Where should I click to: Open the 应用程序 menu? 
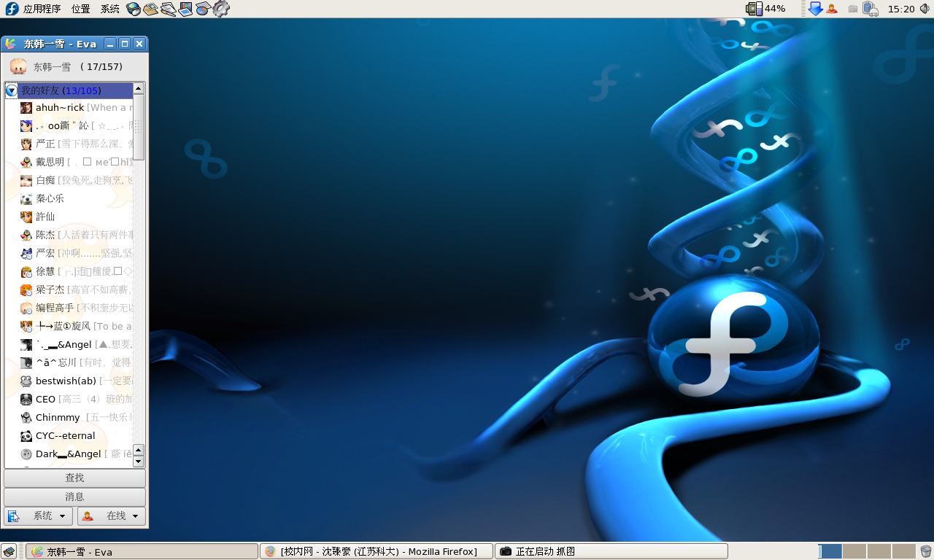42,9
